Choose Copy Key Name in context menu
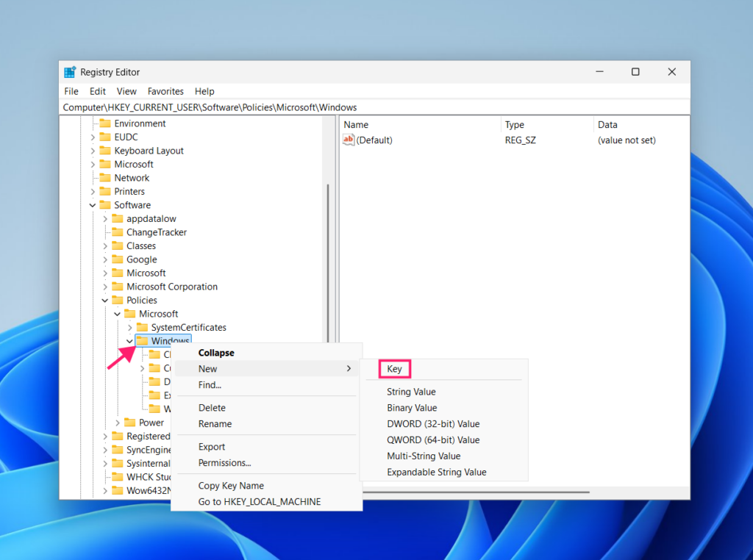This screenshot has width=753, height=560. [266, 486]
